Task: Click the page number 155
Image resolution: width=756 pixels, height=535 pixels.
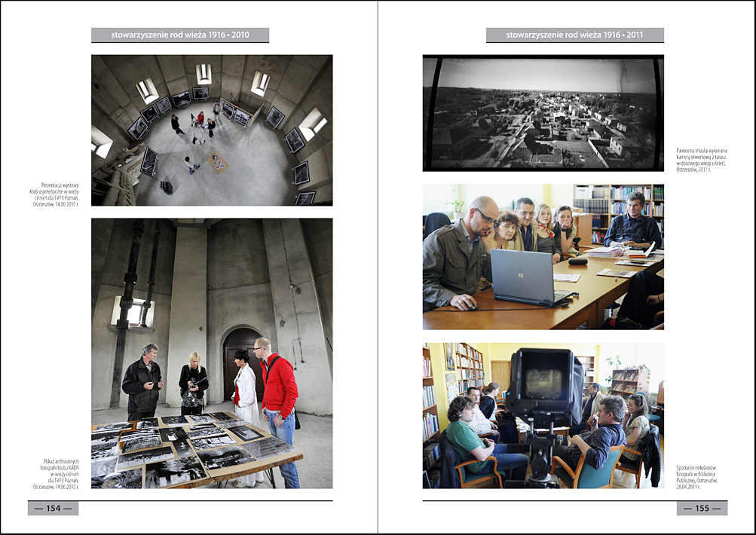Action: [702, 508]
